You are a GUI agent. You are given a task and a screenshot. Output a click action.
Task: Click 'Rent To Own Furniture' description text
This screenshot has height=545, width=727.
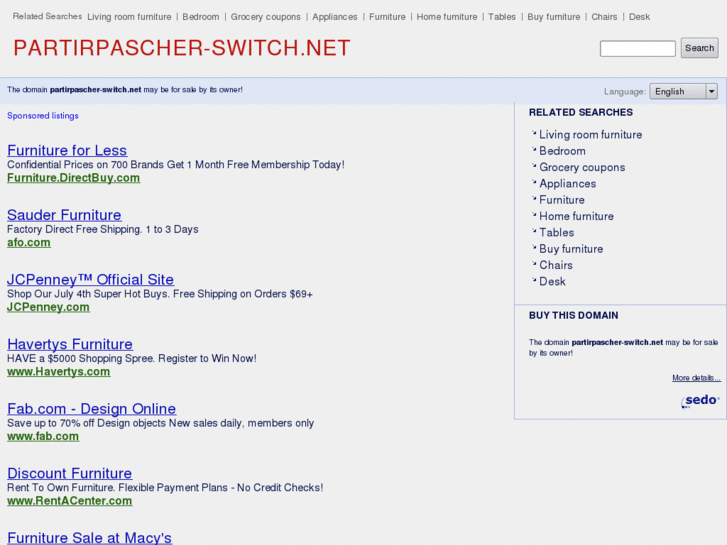pyautogui.click(x=165, y=487)
